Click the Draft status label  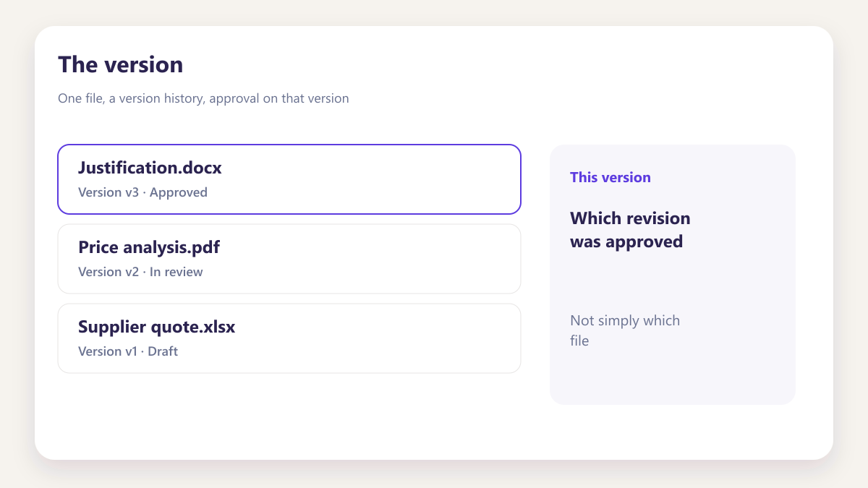pyautogui.click(x=163, y=351)
